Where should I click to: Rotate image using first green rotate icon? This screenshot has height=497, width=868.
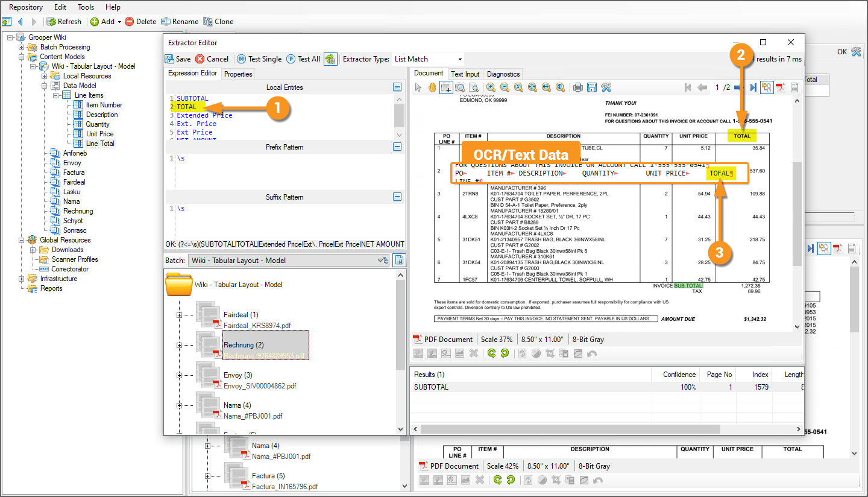(491, 353)
